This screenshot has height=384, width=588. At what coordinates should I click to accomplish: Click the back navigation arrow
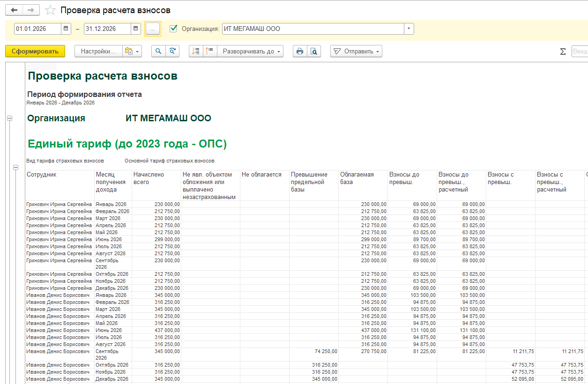(x=14, y=10)
